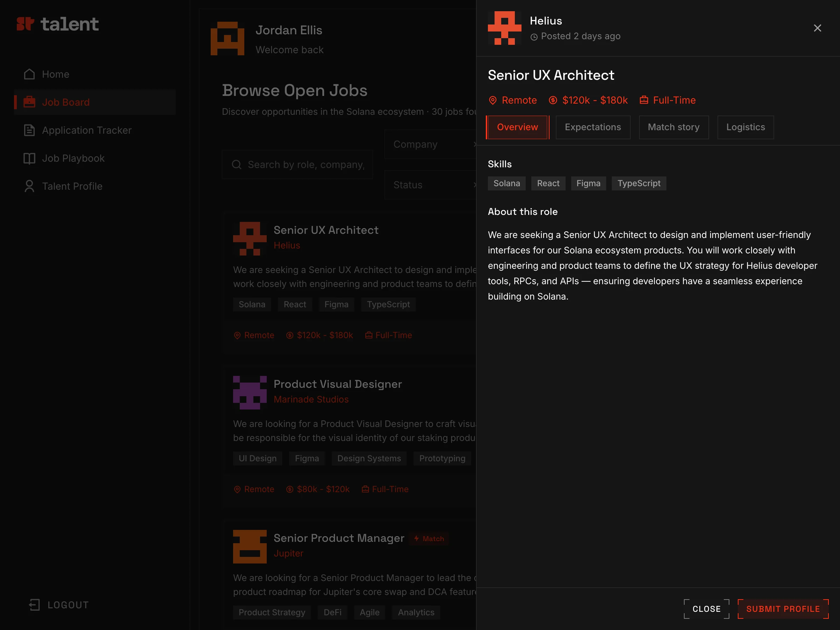Click the TypeScript skill tag in panel
Viewport: 840px width, 630px height.
click(639, 183)
